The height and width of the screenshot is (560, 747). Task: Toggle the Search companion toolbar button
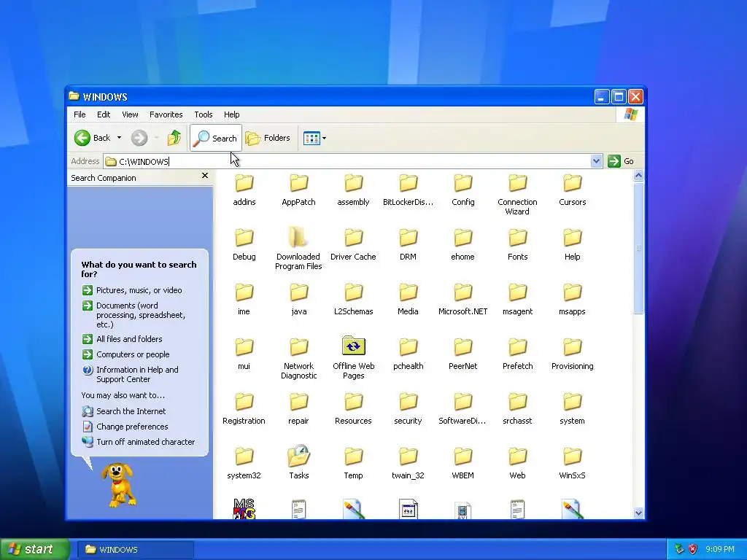point(216,138)
